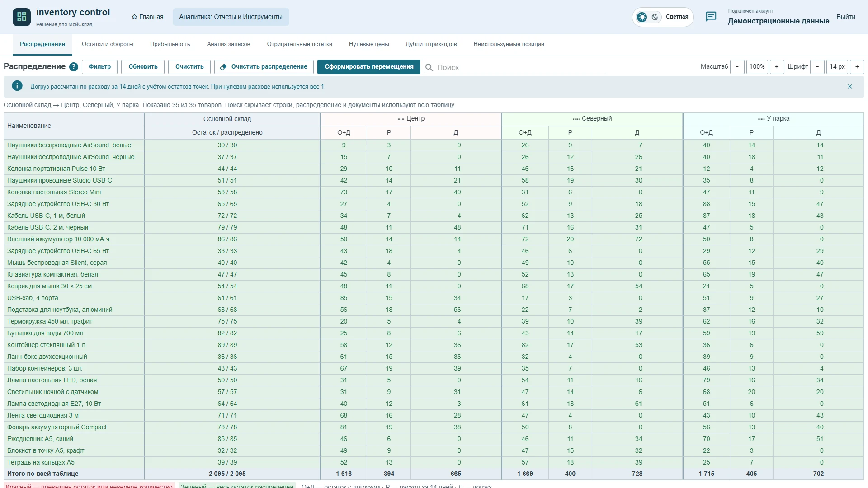The width and height of the screenshot is (868, 488).
Task: Decrease Шрифт size with minus button
Action: click(817, 67)
